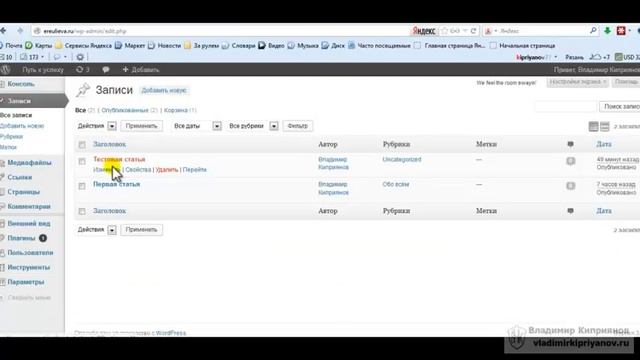This screenshot has width=640, height=360.
Task: Open the Диск bookmark
Action: [333, 45]
